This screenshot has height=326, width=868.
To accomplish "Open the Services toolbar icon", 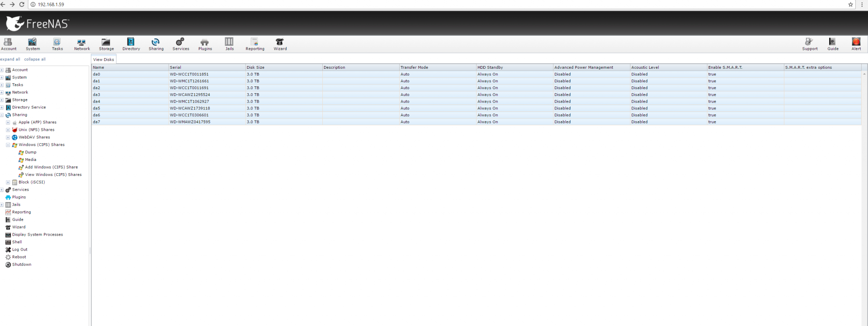I will tap(180, 44).
